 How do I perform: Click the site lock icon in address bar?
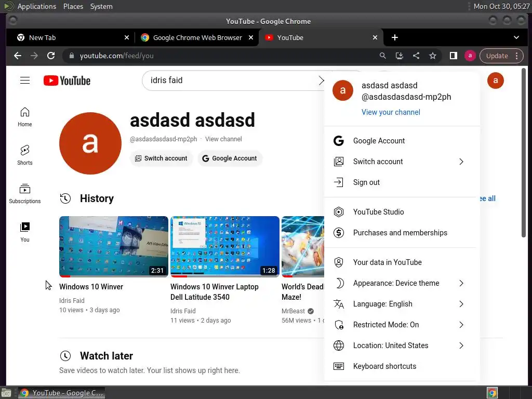[x=71, y=56]
